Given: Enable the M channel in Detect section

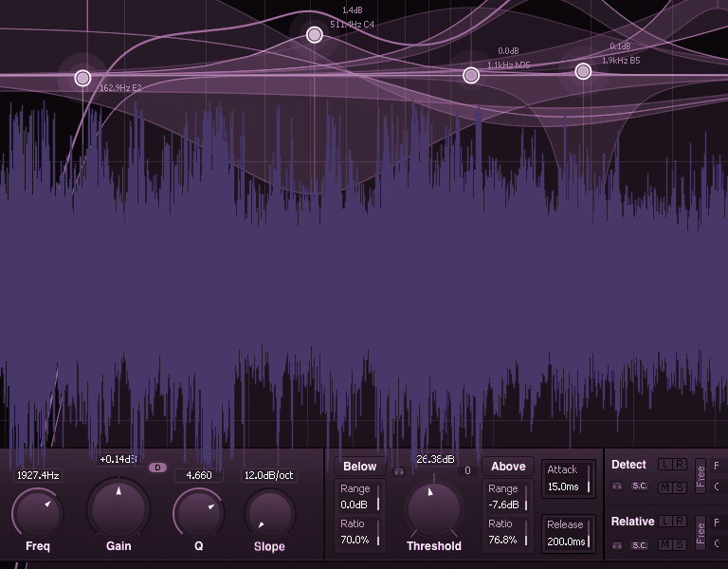Looking at the screenshot, I should click(665, 487).
